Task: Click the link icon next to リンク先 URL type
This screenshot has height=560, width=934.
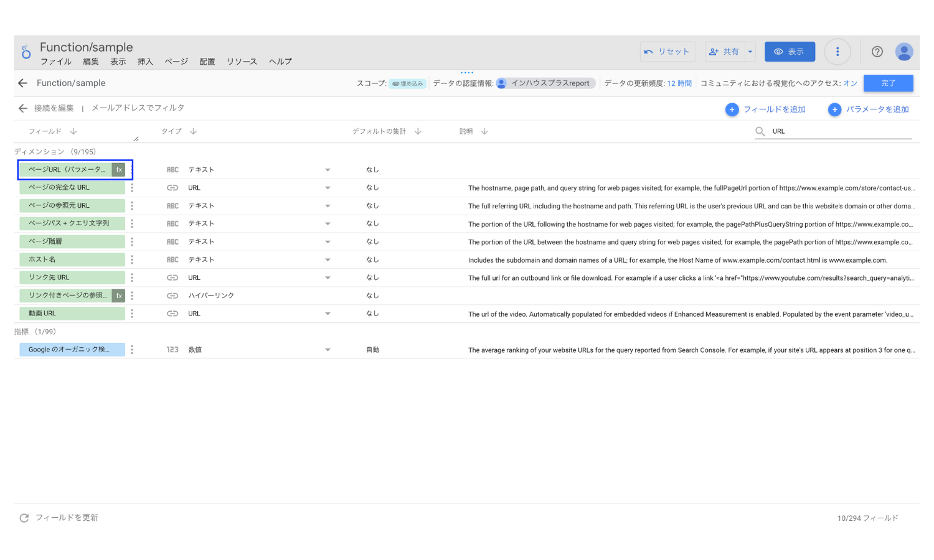Action: click(x=172, y=278)
